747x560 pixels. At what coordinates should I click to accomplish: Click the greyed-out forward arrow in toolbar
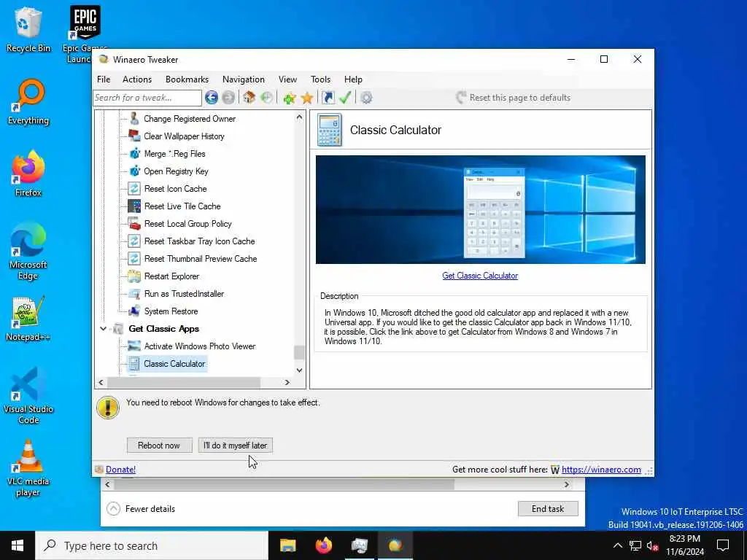(x=228, y=98)
